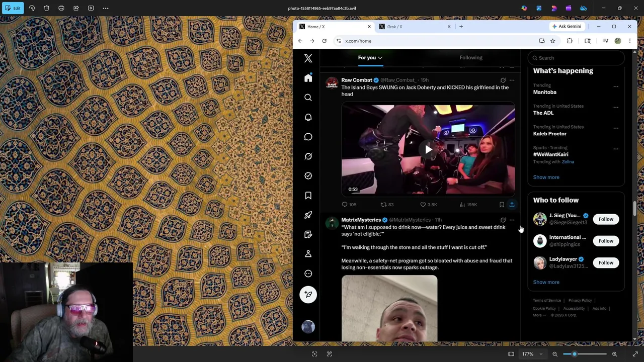Click the compose Post button
Image resolution: width=644 pixels, height=362 pixels.
[308, 295]
